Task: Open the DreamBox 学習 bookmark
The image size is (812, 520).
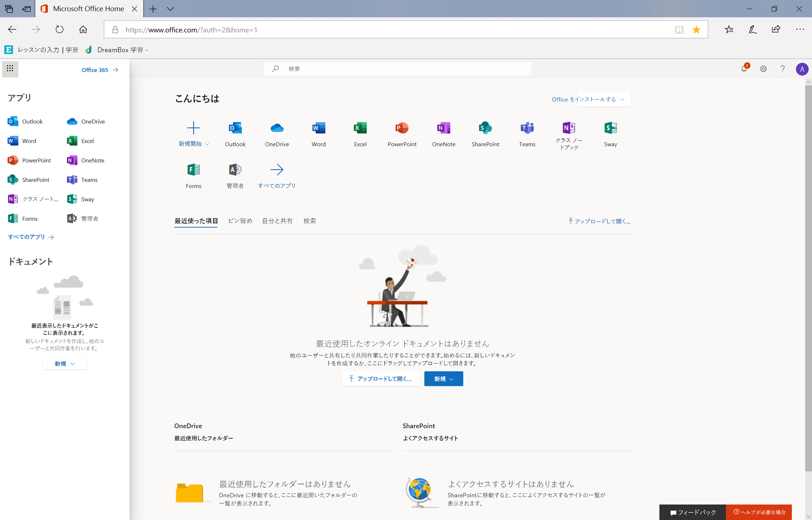Action: coord(117,50)
